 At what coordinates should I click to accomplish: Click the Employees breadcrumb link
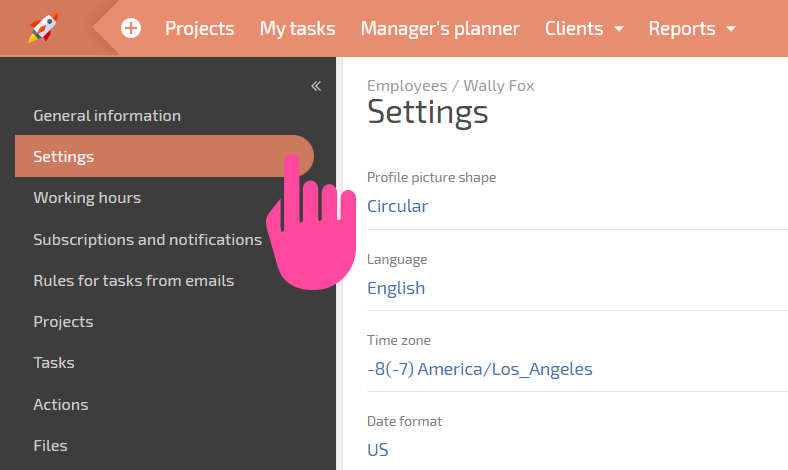407,86
